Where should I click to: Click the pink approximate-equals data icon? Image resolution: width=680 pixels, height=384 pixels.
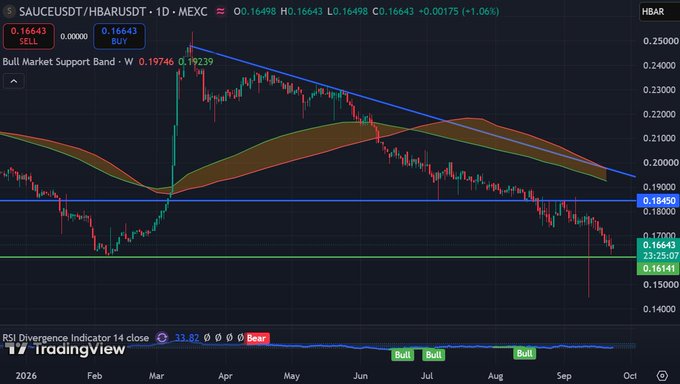[x=221, y=11]
